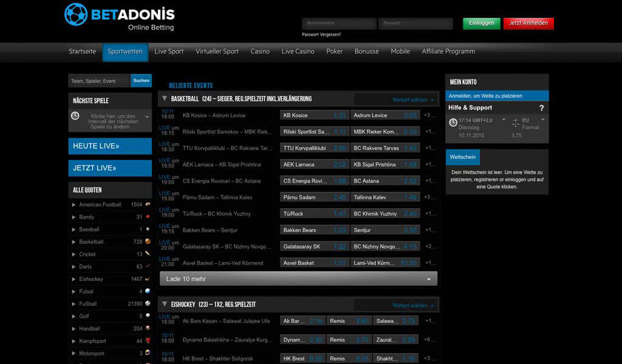Expand the Cricket category arrow

73,254
